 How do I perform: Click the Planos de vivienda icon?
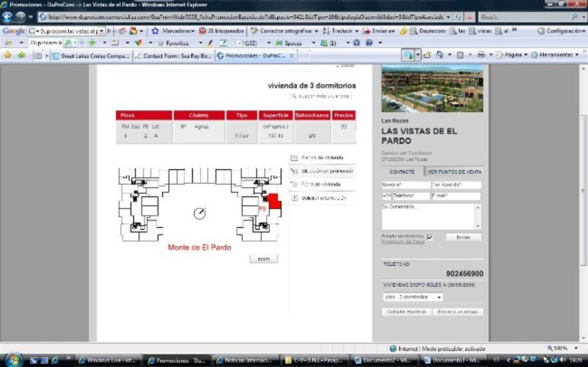point(294,157)
